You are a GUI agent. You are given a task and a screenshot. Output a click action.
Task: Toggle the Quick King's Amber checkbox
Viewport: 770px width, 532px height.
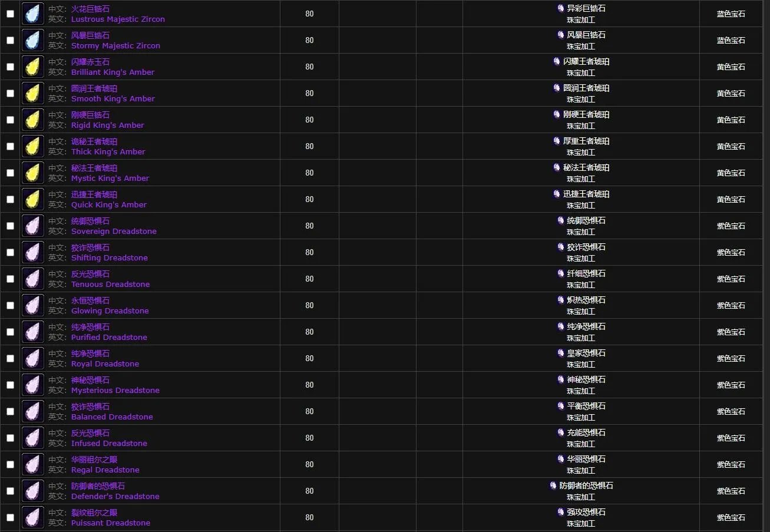(10, 199)
